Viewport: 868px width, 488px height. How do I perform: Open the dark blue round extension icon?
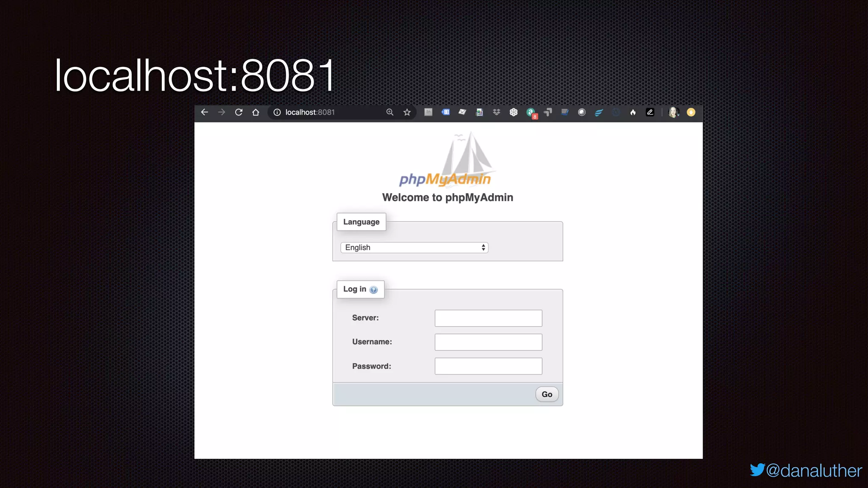pos(616,112)
